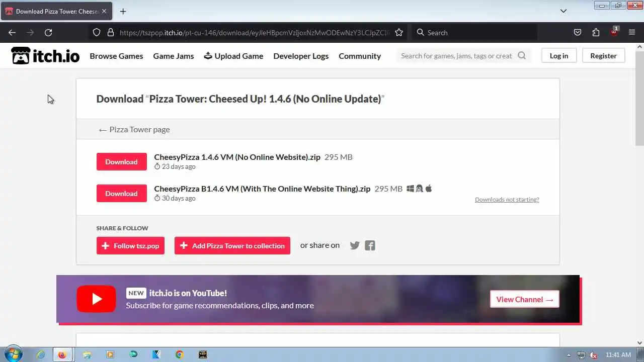Click the Windows platform icon
This screenshot has height=362, width=644.
[x=410, y=189]
